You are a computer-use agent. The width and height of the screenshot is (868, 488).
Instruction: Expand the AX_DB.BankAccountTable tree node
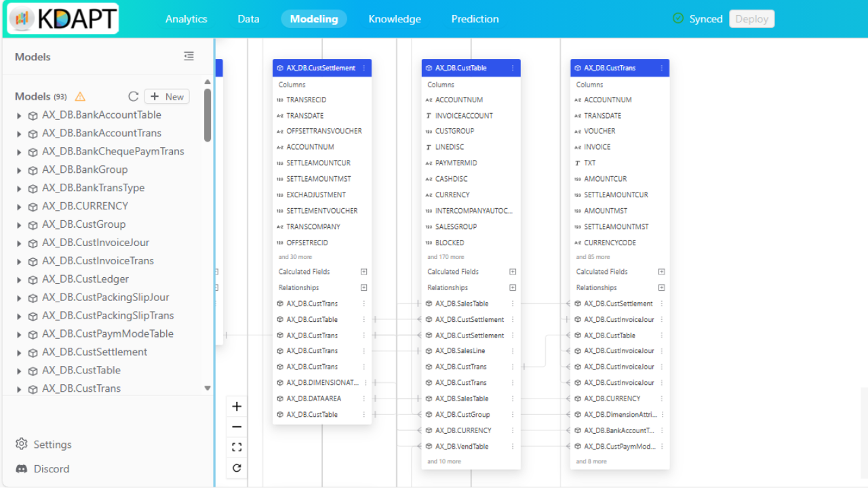click(19, 115)
